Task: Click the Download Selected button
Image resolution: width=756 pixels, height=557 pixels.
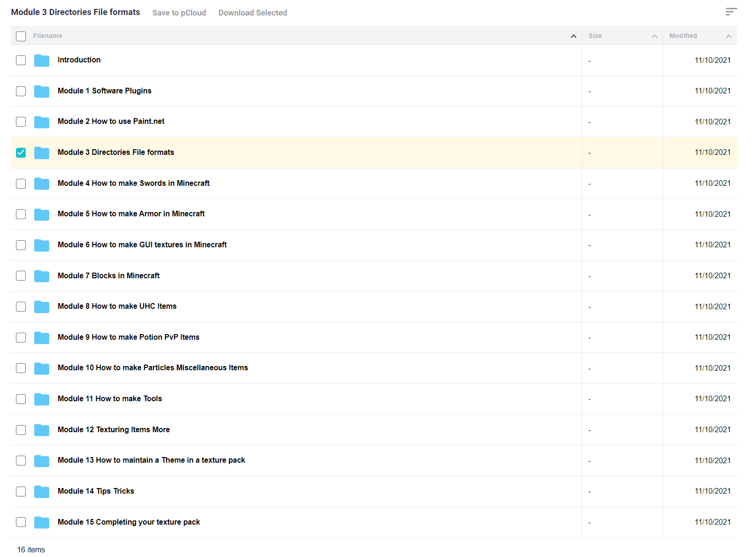Action: 253,13
